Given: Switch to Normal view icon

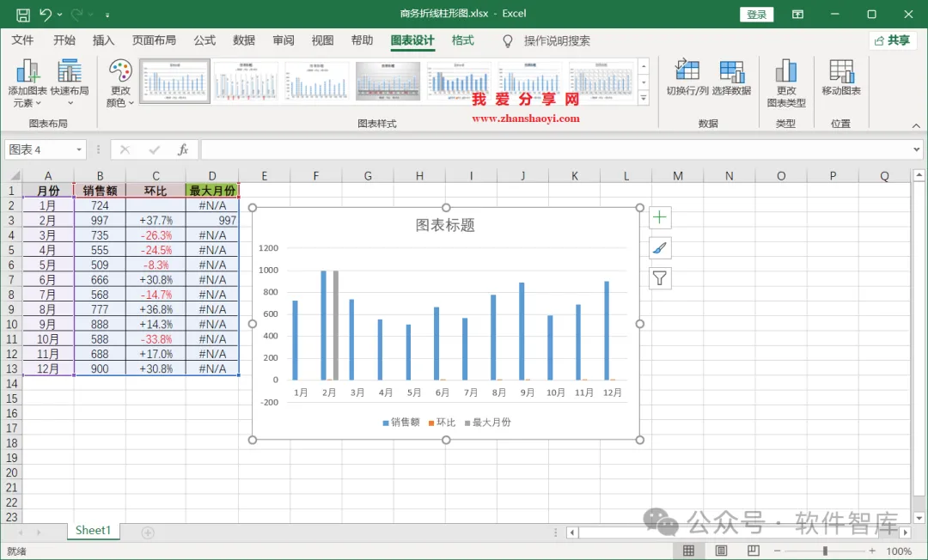Looking at the screenshot, I should (x=688, y=551).
